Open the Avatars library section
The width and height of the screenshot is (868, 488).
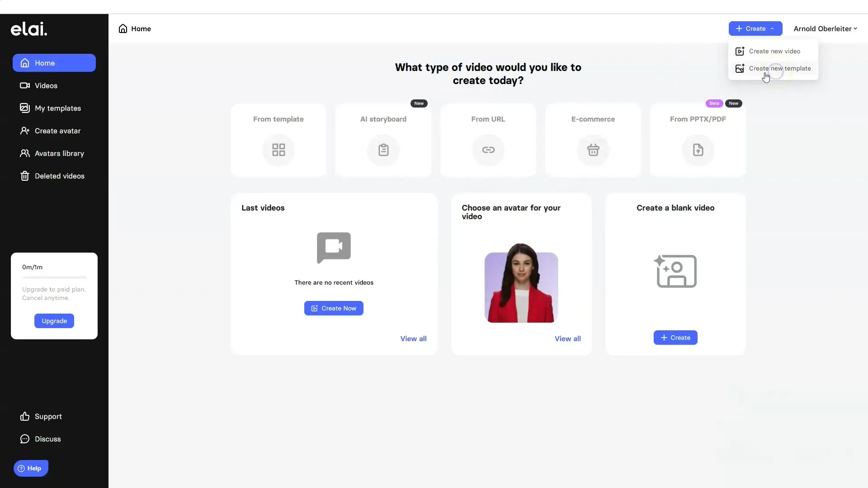point(59,153)
